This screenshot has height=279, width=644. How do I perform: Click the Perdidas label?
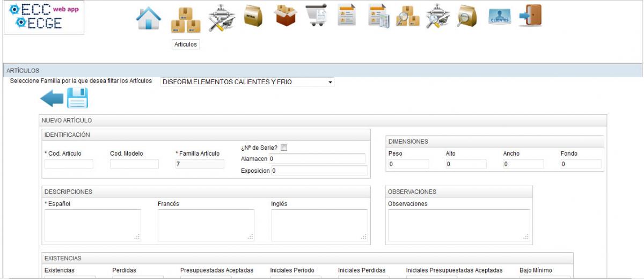tap(124, 270)
